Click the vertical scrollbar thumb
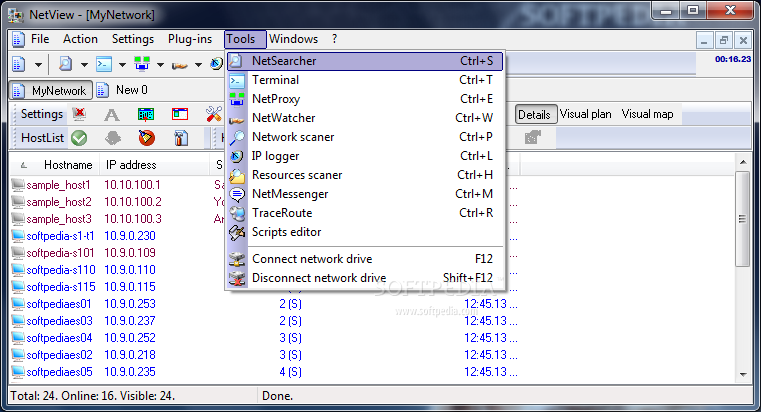The height and width of the screenshot is (412, 761). (x=743, y=219)
